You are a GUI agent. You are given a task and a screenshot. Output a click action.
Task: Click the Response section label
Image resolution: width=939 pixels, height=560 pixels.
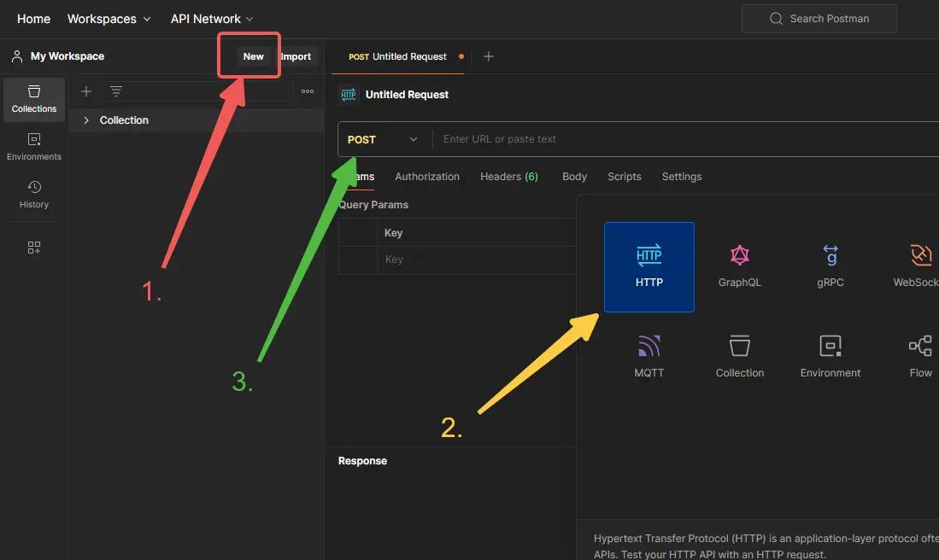point(362,461)
